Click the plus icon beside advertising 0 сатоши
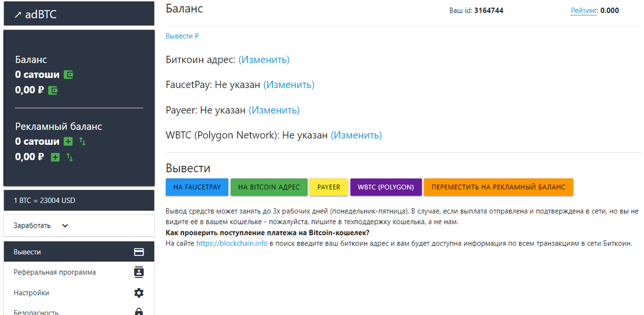644x315 pixels. [68, 142]
